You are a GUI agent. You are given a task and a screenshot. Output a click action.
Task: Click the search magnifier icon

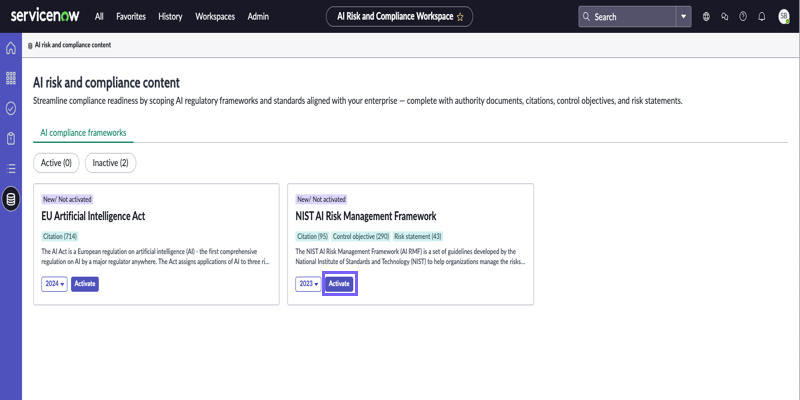pos(586,17)
